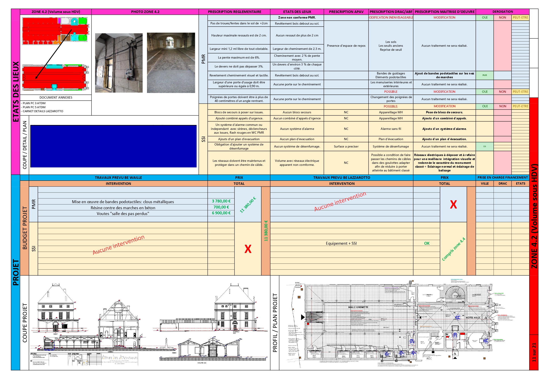Click the lower red floor plan thumbnail
The height and width of the screenshot is (392, 554).
(x=56, y=77)
